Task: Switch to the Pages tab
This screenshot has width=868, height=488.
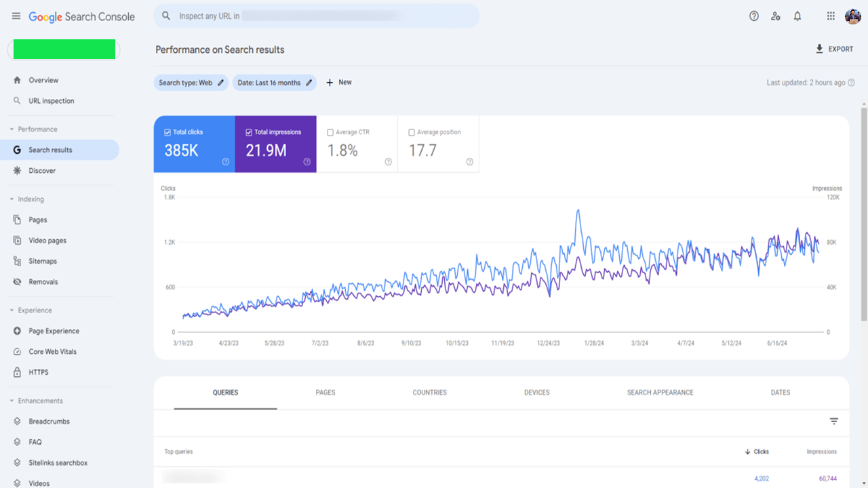Action: point(325,392)
